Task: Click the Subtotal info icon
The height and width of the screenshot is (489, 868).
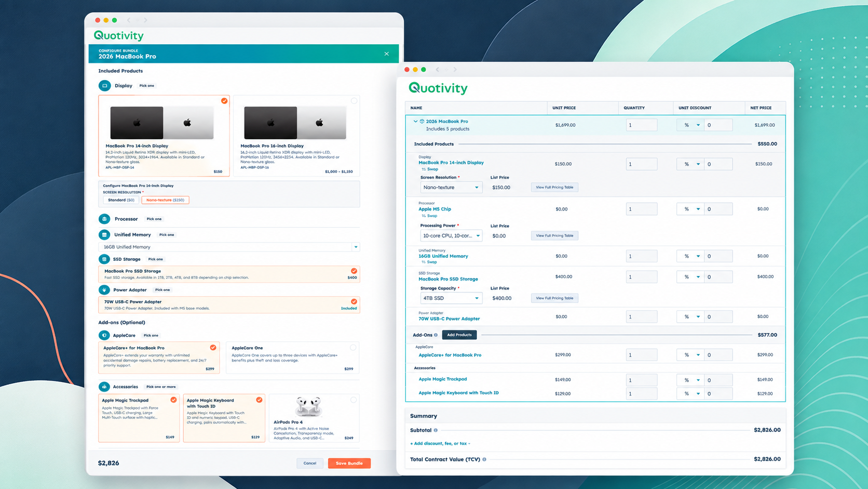Action: pos(436,430)
